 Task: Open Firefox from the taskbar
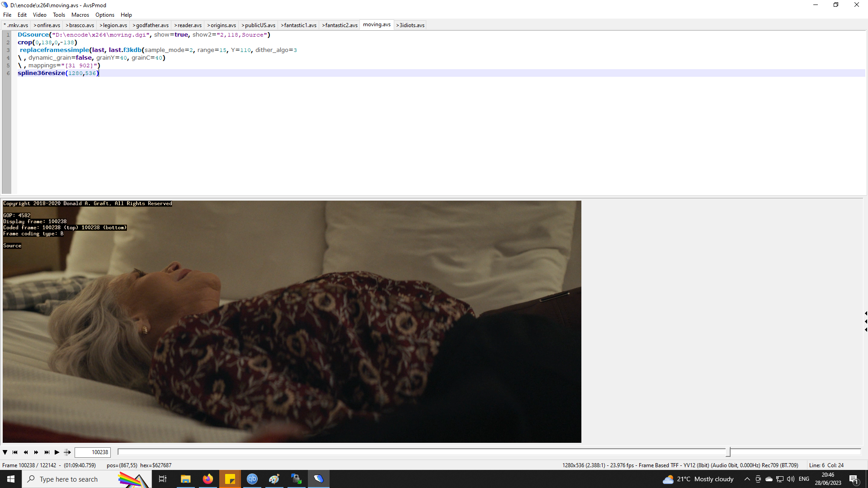pyautogui.click(x=208, y=479)
